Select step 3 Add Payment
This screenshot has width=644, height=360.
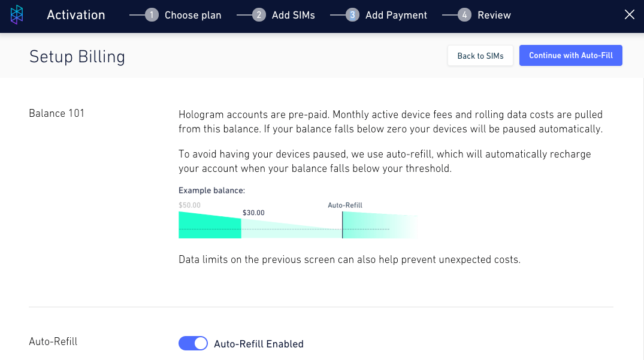(x=386, y=15)
